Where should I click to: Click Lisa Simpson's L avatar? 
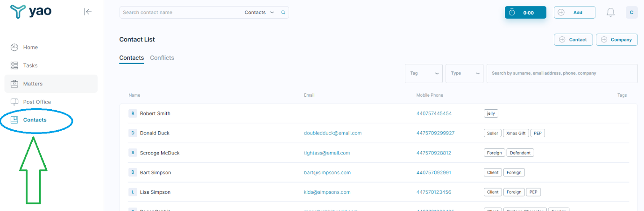coord(133,192)
